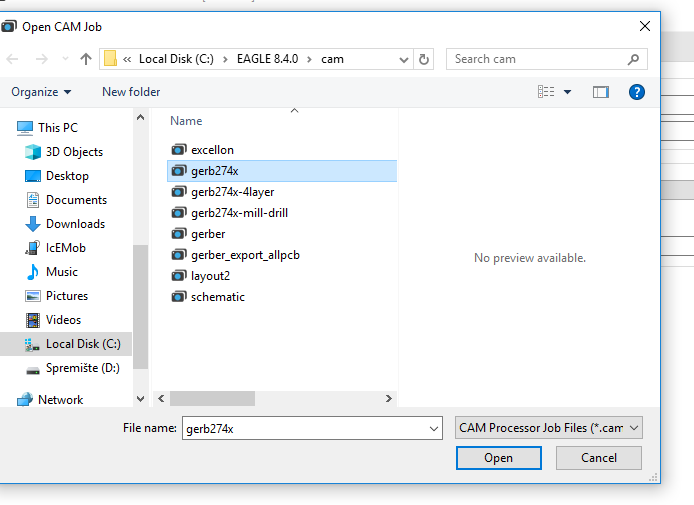Select the gerb274x-4layer file name
This screenshot has height=505, width=694.
(233, 192)
